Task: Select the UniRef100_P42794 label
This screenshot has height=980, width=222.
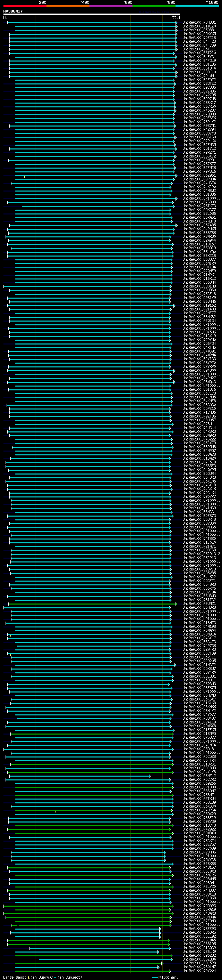Action: click(x=199, y=129)
